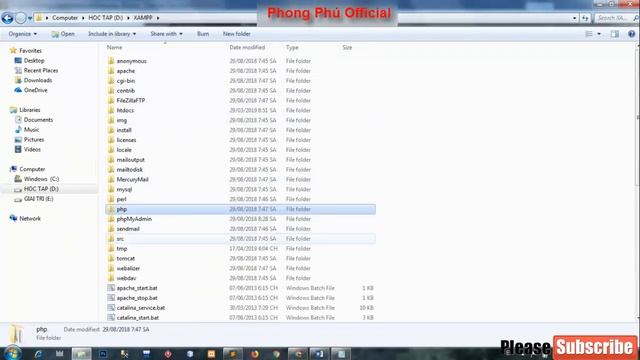The image size is (640, 360).
Task: Focus the Search XAMPP field
Action: (x=616, y=18)
